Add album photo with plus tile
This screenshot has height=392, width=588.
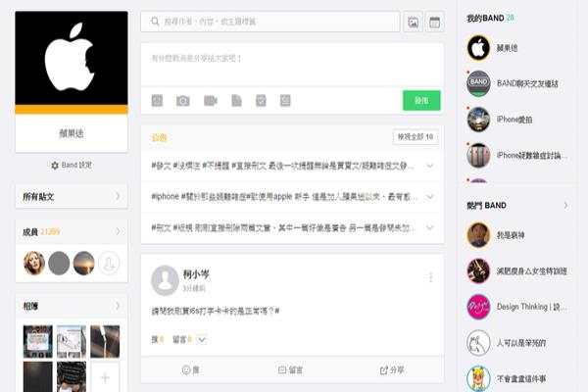105,377
